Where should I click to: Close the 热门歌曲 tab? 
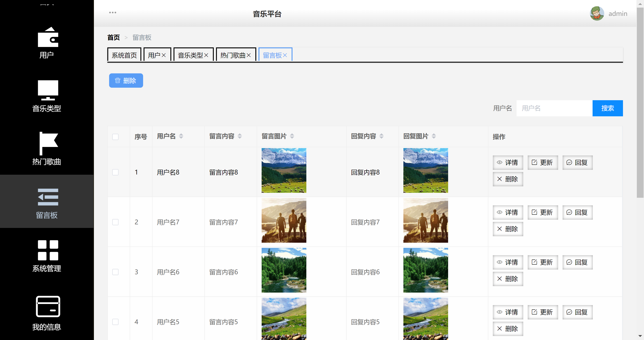tap(249, 55)
